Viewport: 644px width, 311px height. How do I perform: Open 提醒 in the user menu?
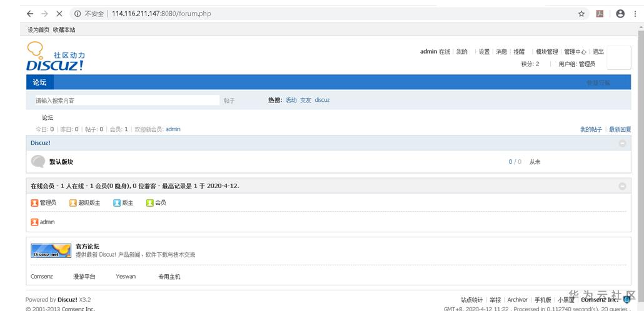(x=519, y=52)
